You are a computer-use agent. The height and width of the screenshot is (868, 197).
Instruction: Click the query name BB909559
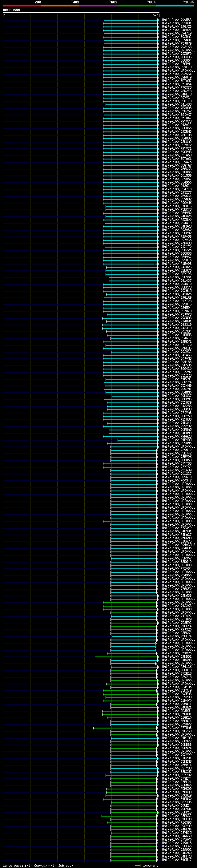(11, 10)
